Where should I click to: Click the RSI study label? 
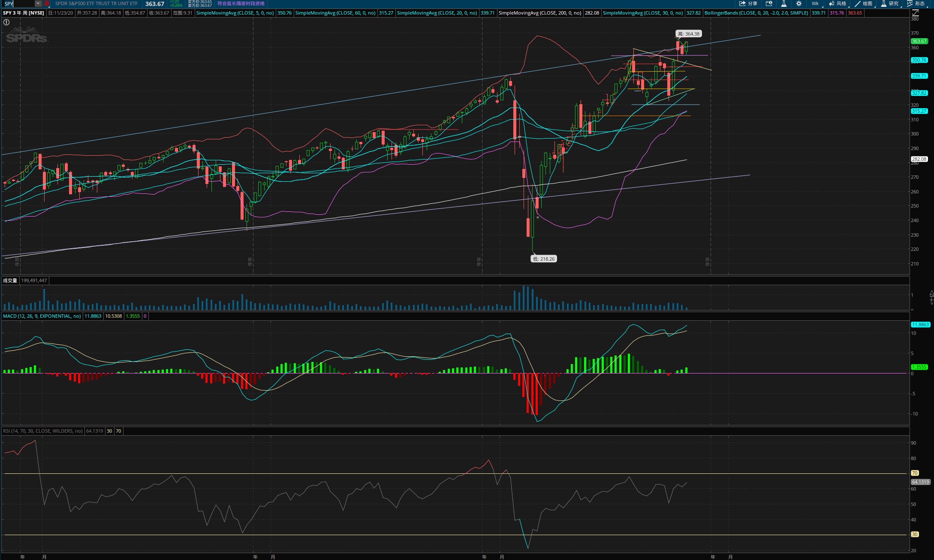[x=42, y=431]
